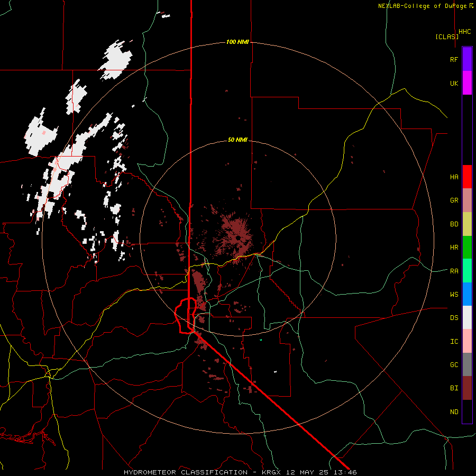The width and height of the screenshot is (476, 476).
Task: Click the HR legend label
Action: (454, 248)
